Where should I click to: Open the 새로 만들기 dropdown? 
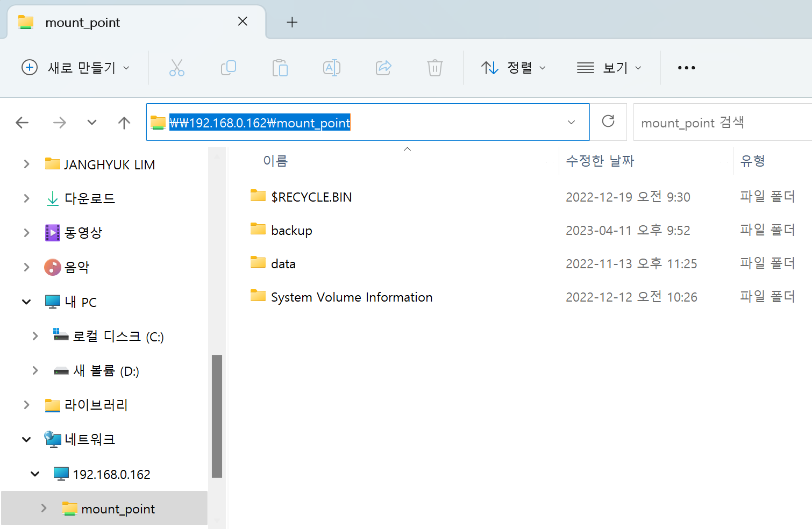(75, 68)
